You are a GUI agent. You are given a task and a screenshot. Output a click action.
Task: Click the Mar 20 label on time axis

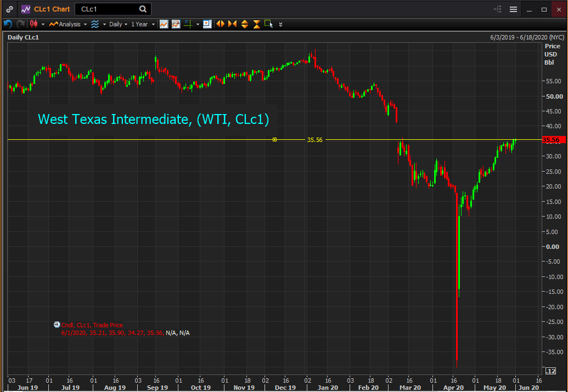410,387
